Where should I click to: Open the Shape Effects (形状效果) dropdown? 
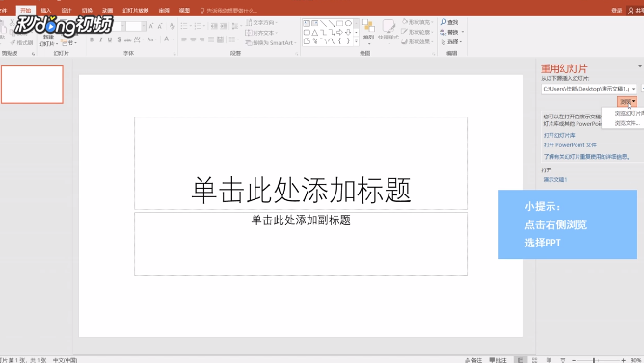coord(417,41)
